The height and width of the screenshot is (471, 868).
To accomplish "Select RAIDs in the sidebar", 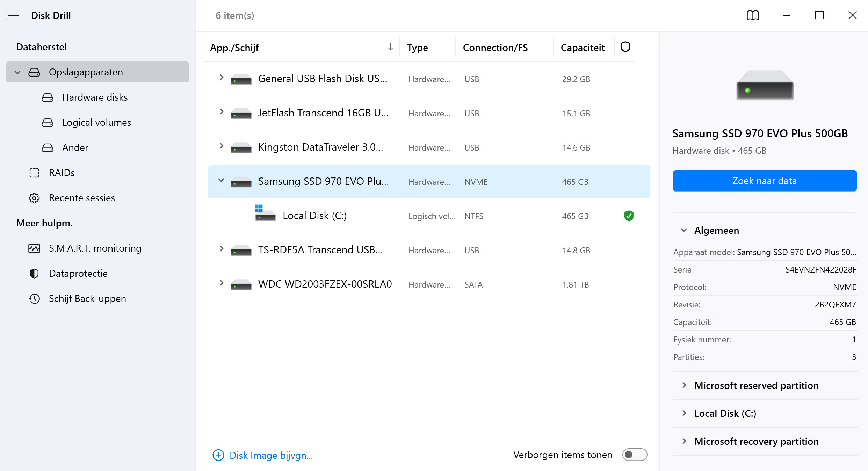I will 62,173.
